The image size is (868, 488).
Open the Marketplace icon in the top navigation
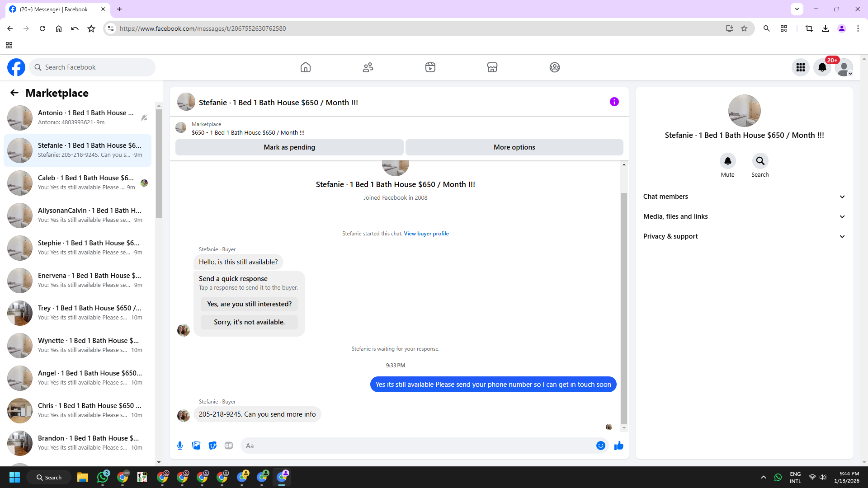pos(492,67)
